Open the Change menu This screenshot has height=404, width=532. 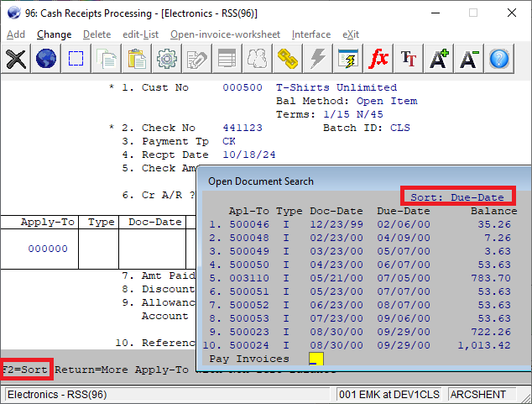[54, 34]
